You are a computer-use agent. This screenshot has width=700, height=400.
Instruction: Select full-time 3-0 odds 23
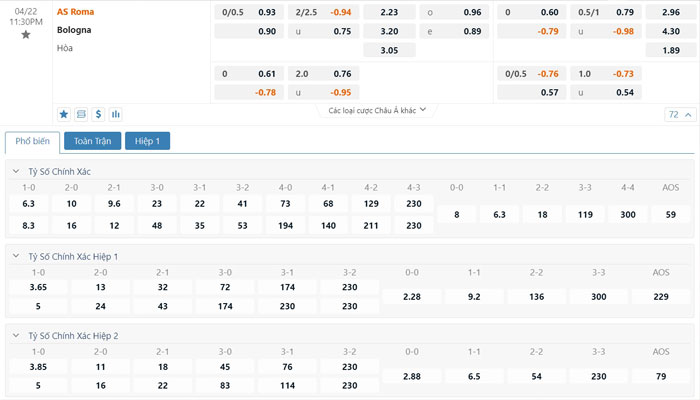[157, 204]
